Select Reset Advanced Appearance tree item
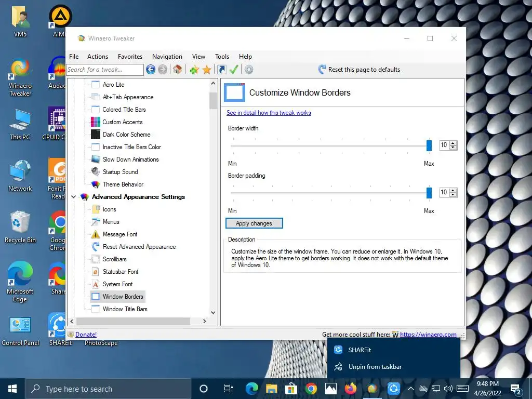 139,247
